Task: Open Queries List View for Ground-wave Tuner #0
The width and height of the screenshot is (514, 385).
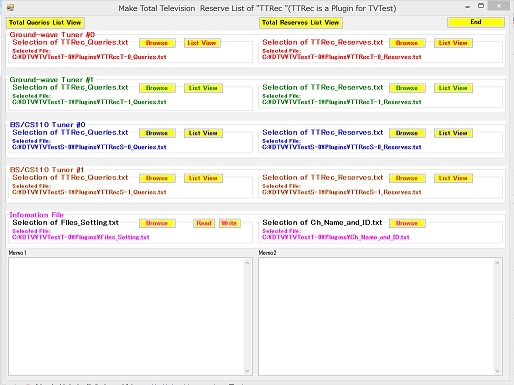Action: pos(202,43)
